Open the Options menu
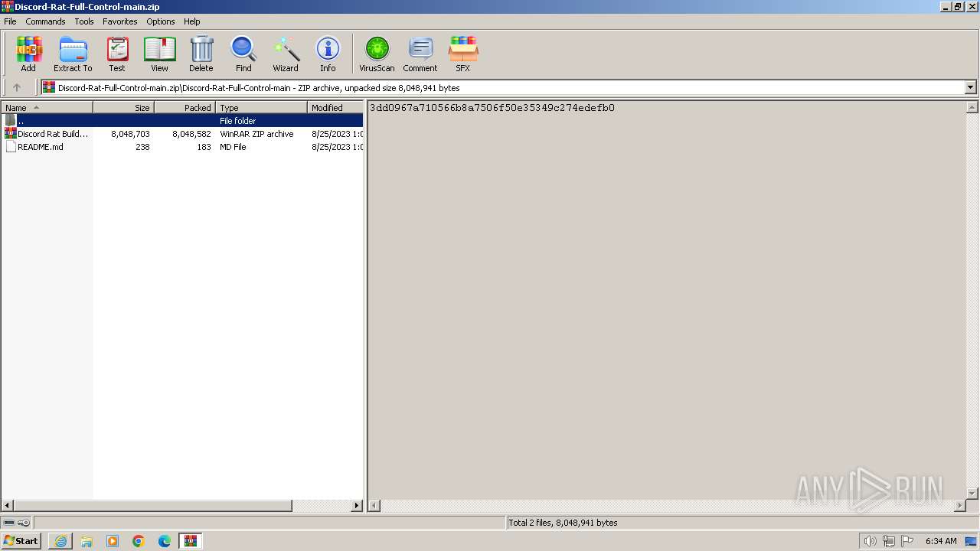The height and width of the screenshot is (551, 980). coord(161,21)
